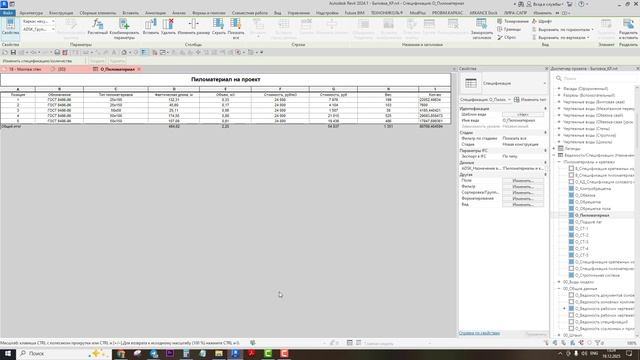Click Изменить button for Форматирование
This screenshot has height=360, width=640.
point(523,198)
